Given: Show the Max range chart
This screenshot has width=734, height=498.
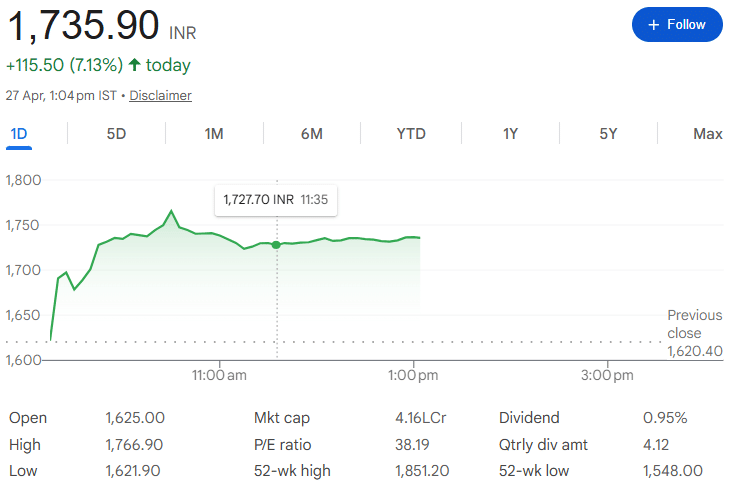Looking at the screenshot, I should point(707,134).
